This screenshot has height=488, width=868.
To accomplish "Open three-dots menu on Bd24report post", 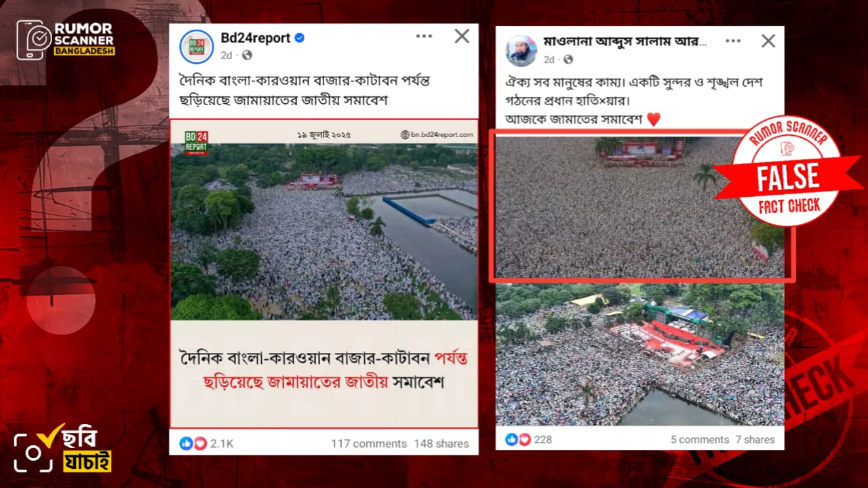I will [x=422, y=36].
